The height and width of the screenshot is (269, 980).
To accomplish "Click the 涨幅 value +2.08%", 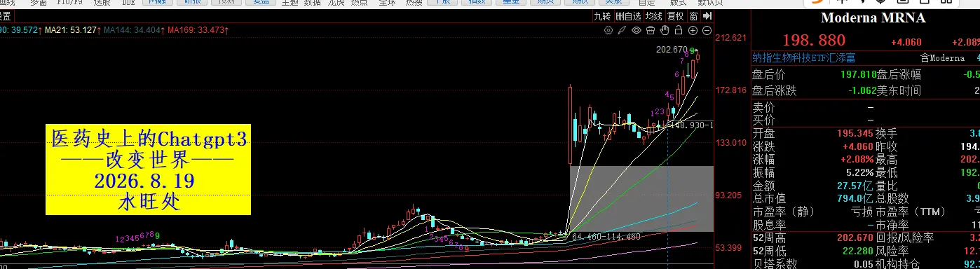I will [x=857, y=159].
